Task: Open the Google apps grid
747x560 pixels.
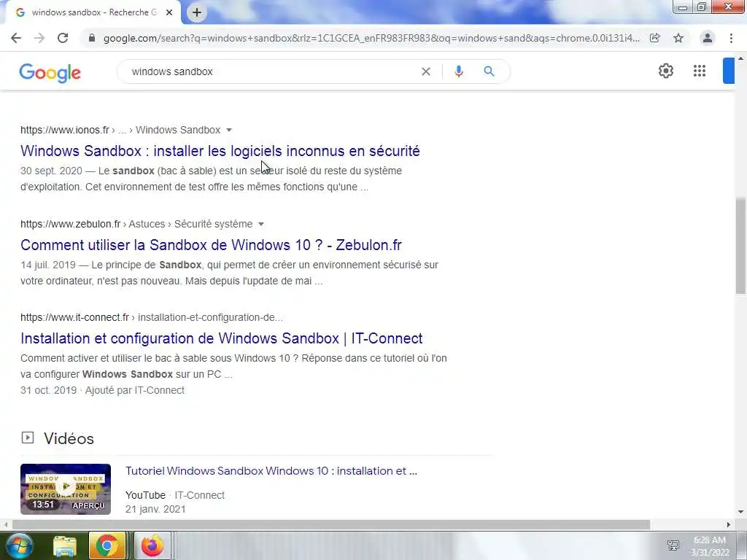Action: [x=700, y=71]
